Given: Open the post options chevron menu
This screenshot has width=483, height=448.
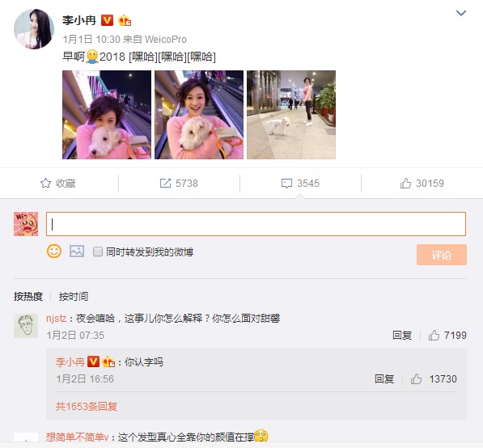Looking at the screenshot, I should coord(461,13).
